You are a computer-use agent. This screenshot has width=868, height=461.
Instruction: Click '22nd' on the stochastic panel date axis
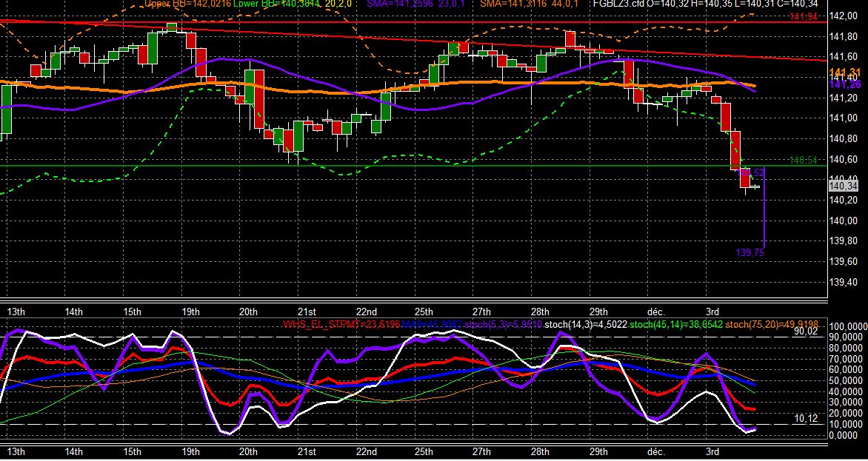click(366, 451)
